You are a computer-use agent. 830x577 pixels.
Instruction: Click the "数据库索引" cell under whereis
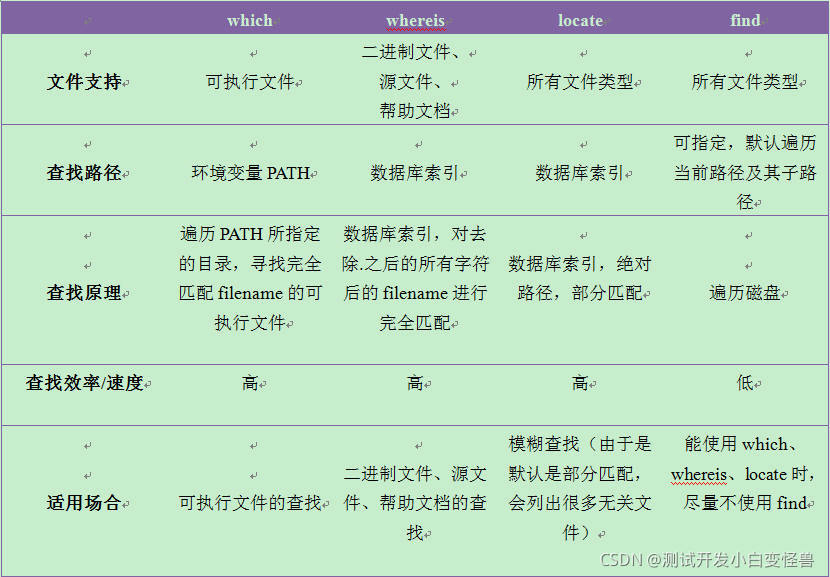click(414, 170)
